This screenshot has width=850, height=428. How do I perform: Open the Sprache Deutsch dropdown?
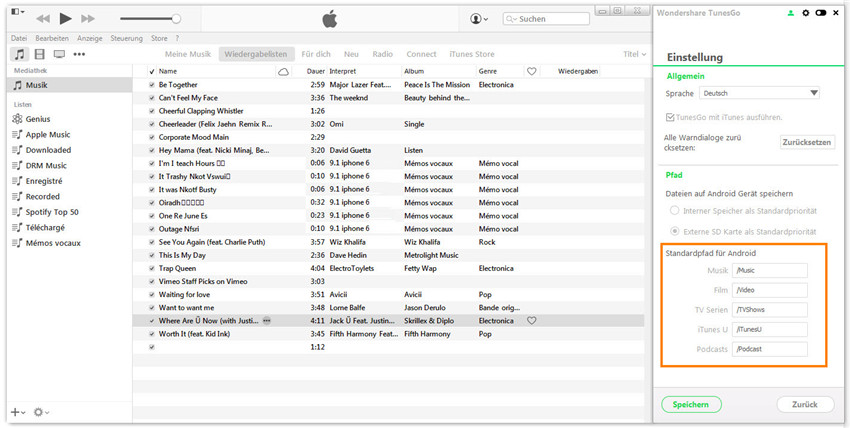pos(759,93)
